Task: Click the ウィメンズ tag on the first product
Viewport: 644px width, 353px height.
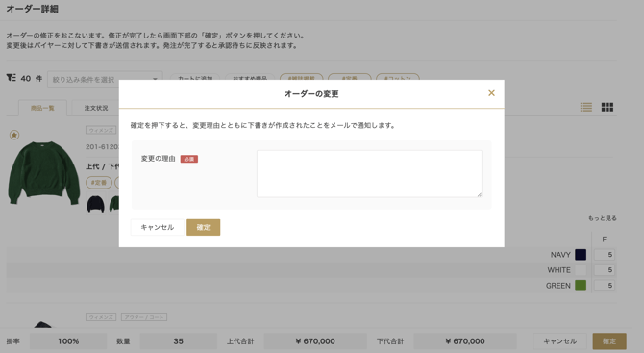Action: [101, 130]
